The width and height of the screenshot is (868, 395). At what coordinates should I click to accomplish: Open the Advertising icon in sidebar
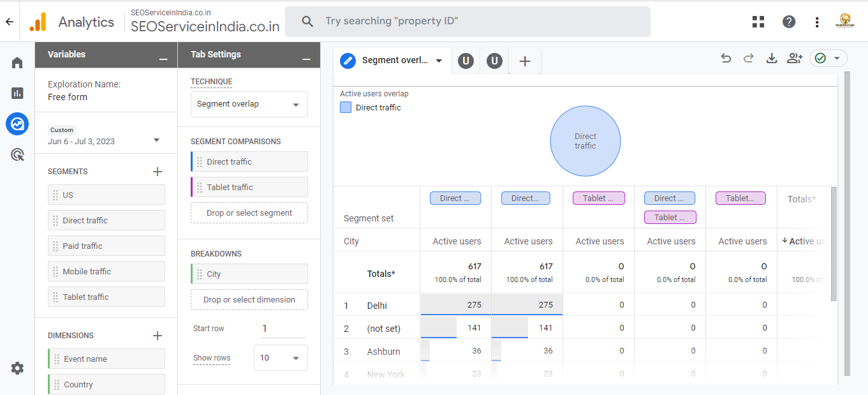17,154
